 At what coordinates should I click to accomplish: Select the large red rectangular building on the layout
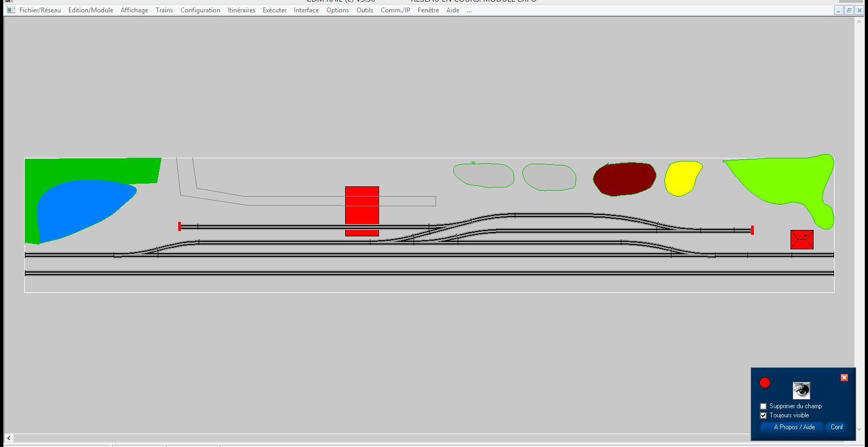(362, 211)
